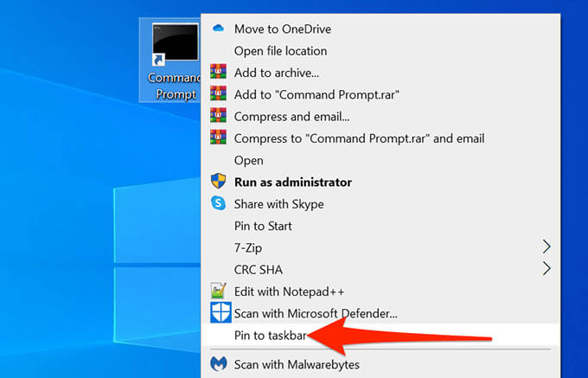Select "Compress to "Command Prompt.rar" and email"

(x=380, y=138)
